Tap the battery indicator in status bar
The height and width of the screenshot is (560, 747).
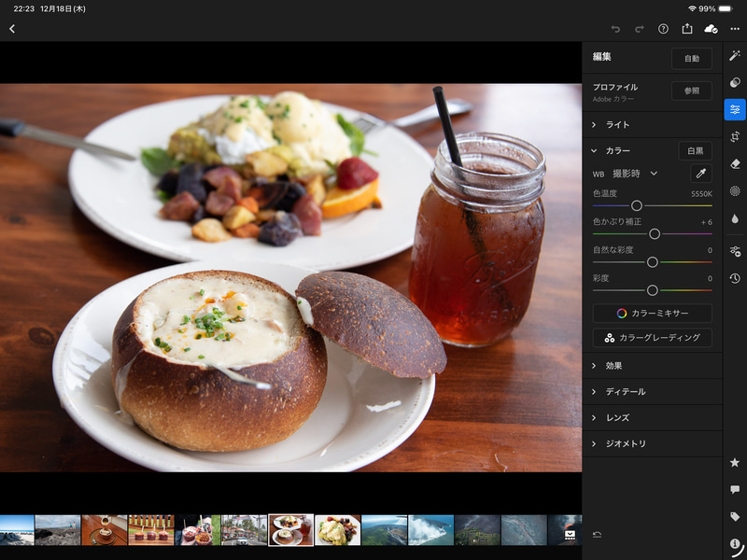(x=726, y=8)
